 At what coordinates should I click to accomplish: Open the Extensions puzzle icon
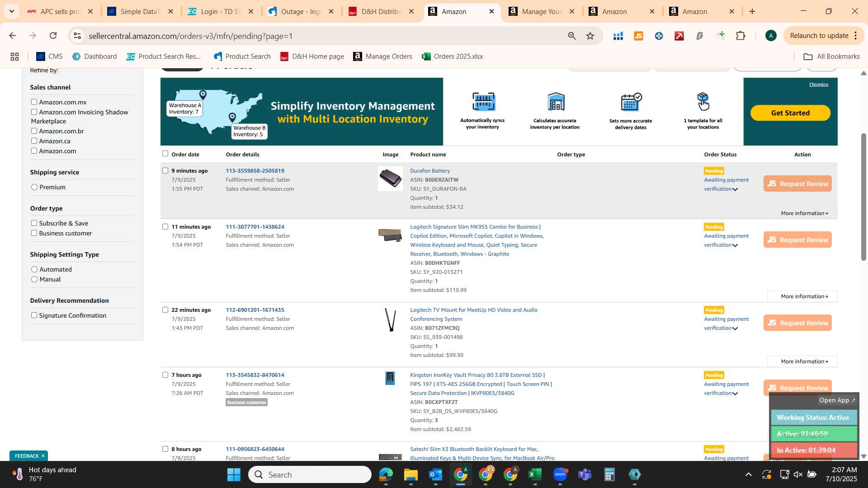tap(741, 36)
